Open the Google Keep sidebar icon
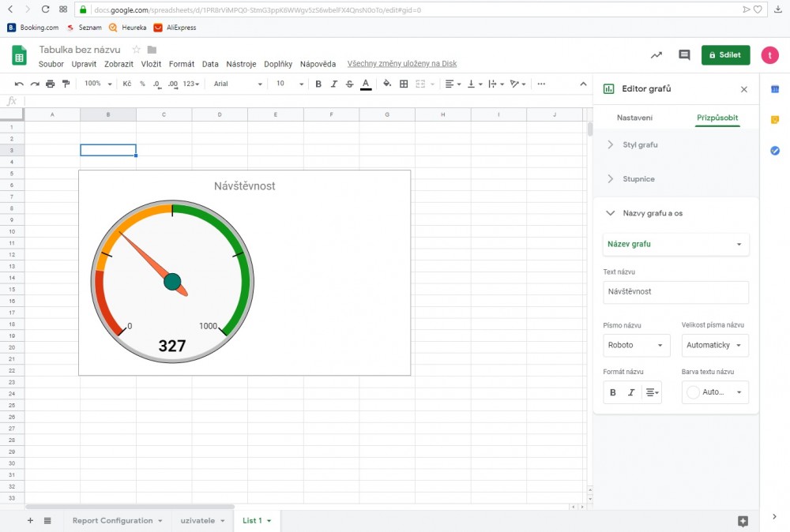The height and width of the screenshot is (532, 790). click(775, 120)
